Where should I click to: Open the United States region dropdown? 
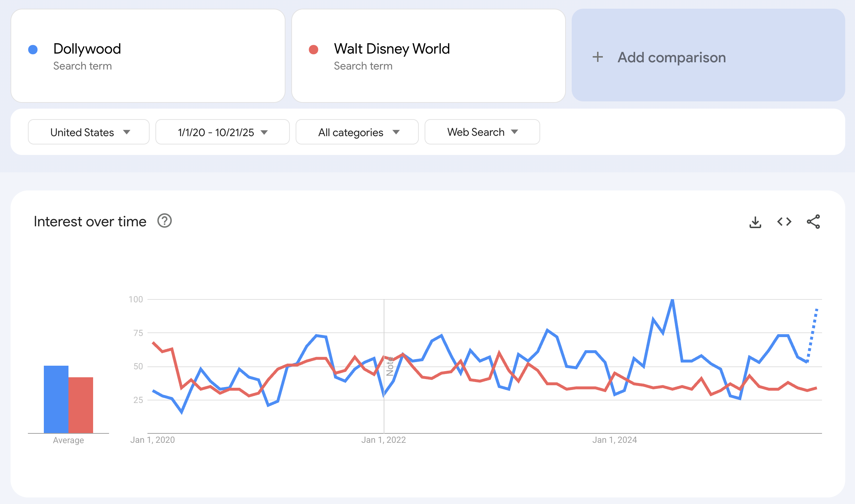coord(89,132)
